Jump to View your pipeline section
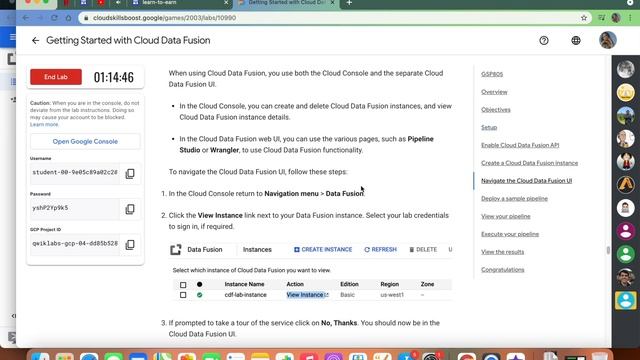 [506, 216]
